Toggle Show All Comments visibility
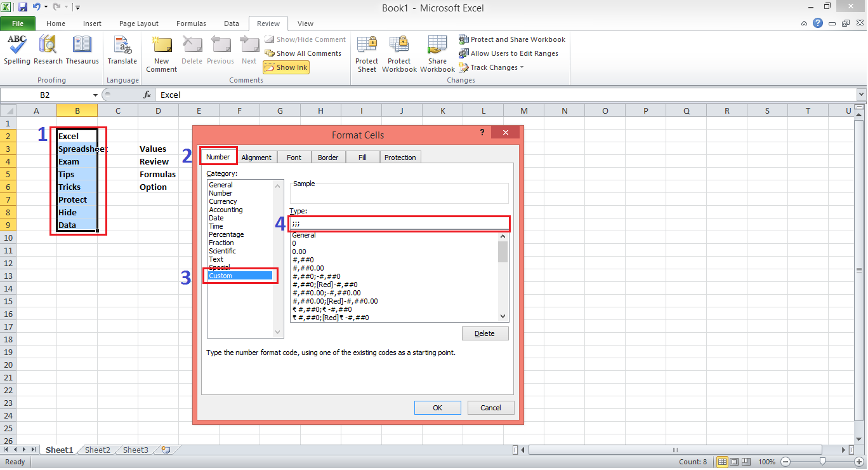Screen dimensions: 868x470 [303, 53]
